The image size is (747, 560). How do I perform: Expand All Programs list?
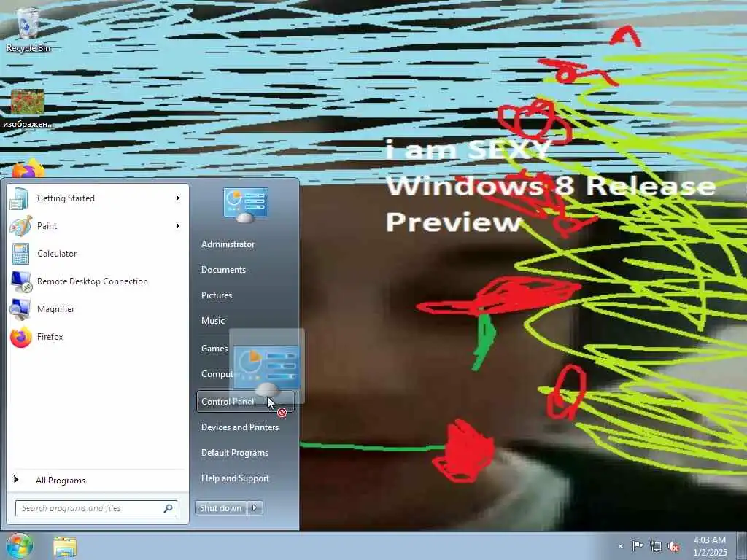[x=98, y=480]
